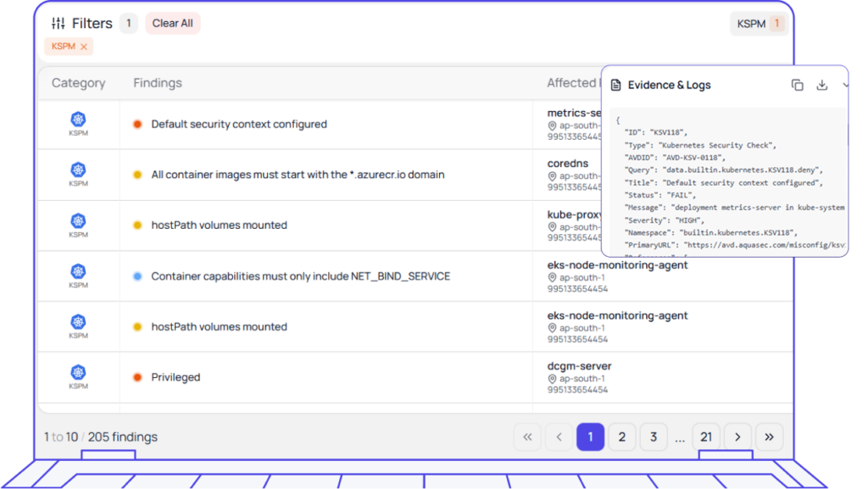This screenshot has width=868, height=489.
Task: Remove the KSPM filter chip
Action: pyautogui.click(x=84, y=47)
